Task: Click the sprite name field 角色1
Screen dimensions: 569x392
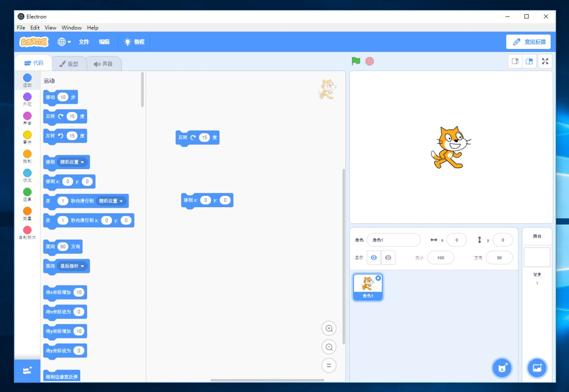Action: coord(394,240)
